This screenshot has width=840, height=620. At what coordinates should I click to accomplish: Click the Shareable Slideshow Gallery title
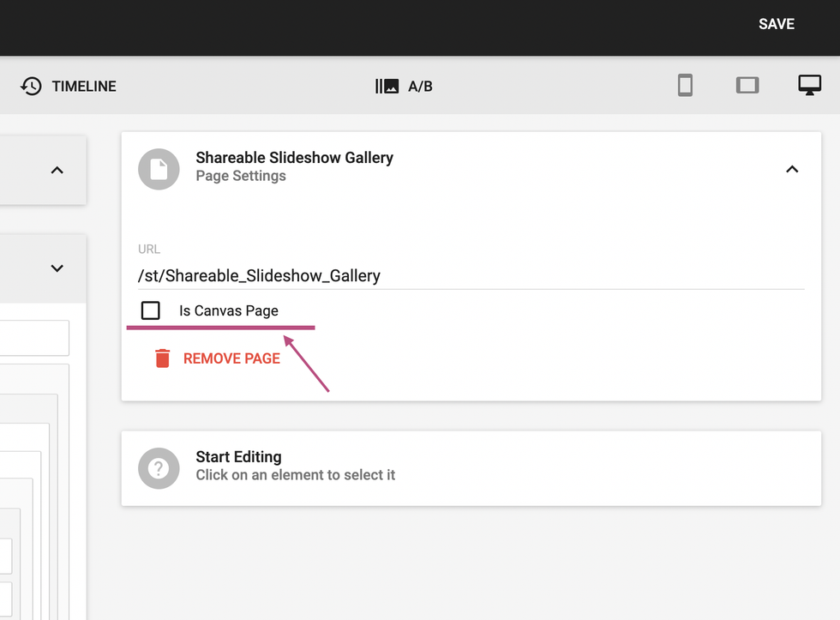(x=294, y=158)
